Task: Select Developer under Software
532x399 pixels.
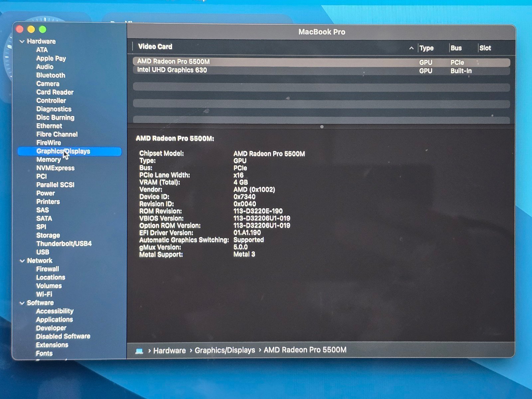Action: (51, 328)
